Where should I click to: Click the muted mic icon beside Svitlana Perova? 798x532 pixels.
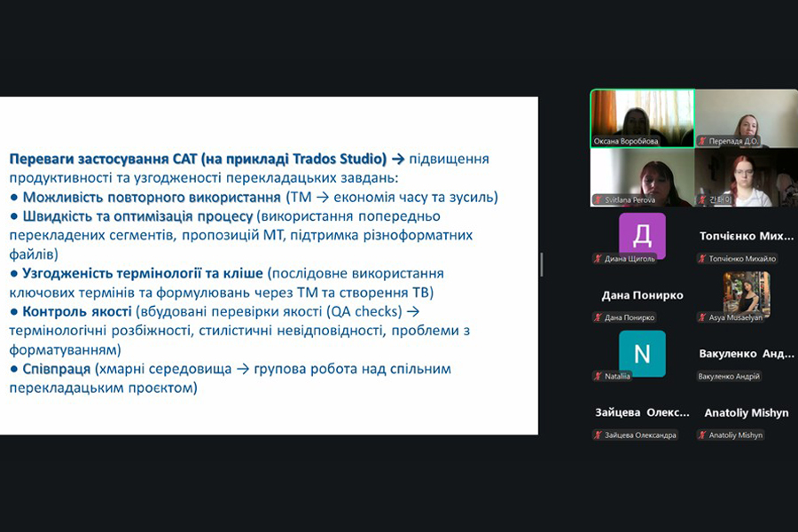click(598, 199)
